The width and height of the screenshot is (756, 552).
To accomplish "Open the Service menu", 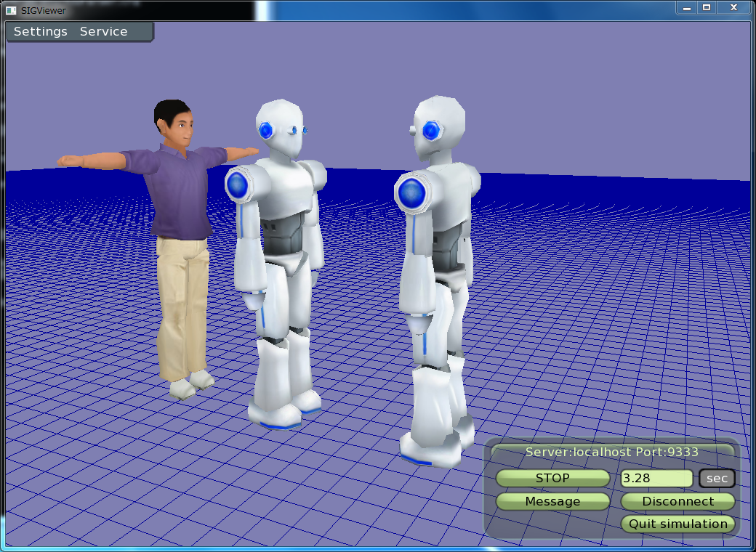I will (103, 32).
